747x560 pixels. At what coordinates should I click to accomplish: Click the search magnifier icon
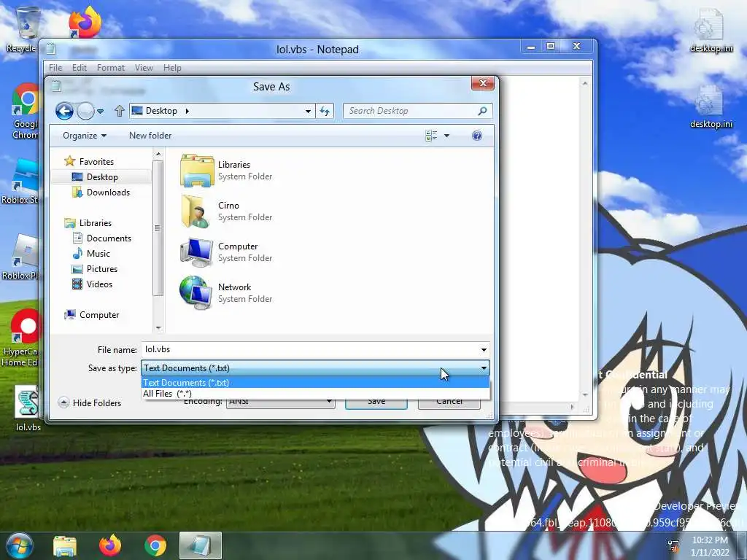[483, 111]
